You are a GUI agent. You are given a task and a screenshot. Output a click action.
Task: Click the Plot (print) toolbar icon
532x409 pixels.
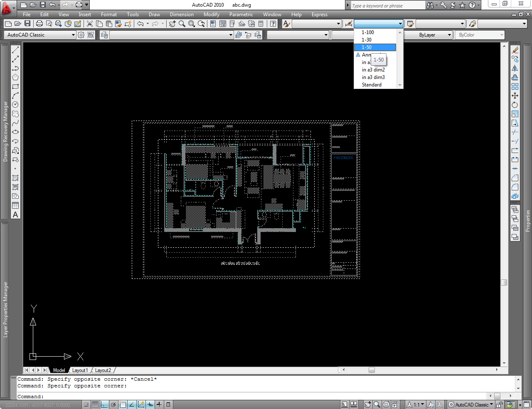click(x=39, y=24)
